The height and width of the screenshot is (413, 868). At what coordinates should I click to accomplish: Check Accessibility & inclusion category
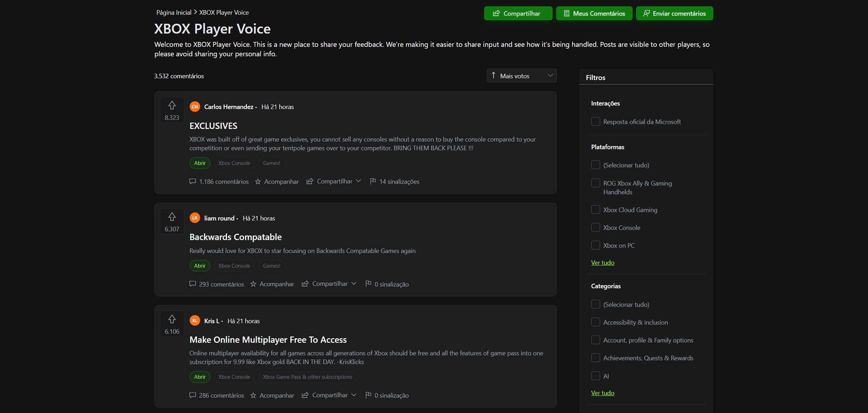596,322
